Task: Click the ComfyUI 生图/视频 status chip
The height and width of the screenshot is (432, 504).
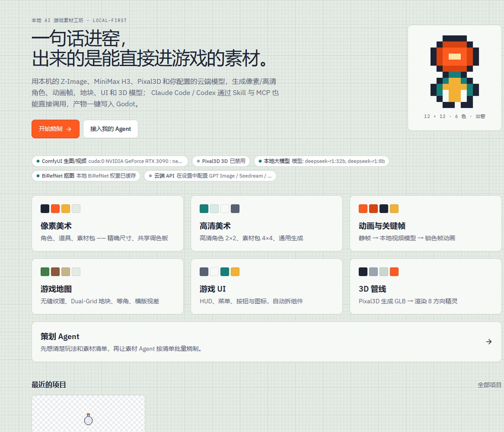Action: [110, 161]
